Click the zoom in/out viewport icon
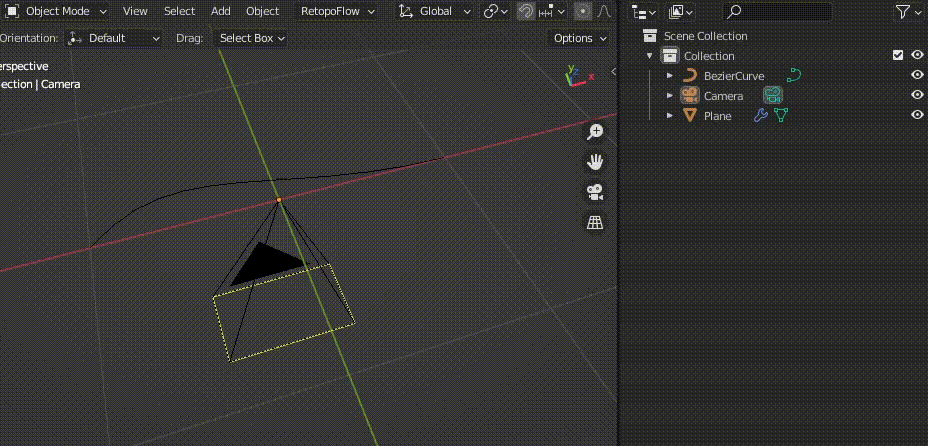The image size is (928, 446). click(595, 132)
